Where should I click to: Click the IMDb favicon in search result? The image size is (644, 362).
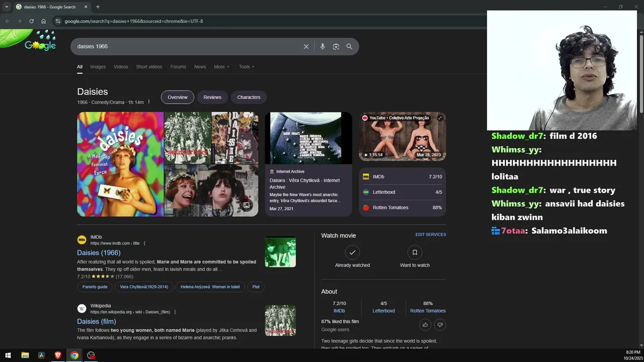tap(82, 240)
